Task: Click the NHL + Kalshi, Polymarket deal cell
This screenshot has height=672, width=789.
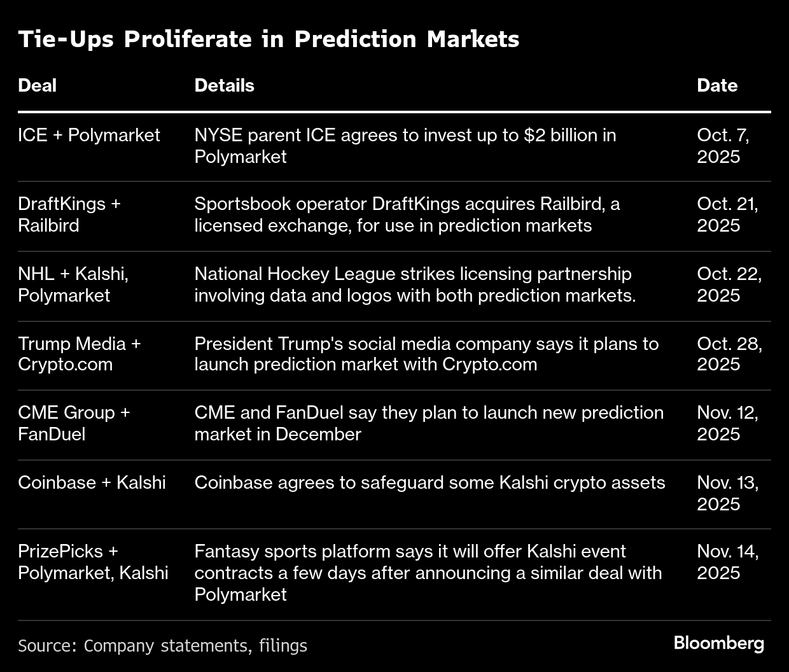Action: point(73,284)
